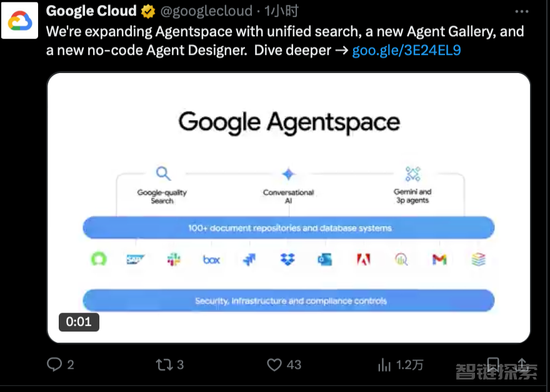The width and height of the screenshot is (550, 392).
Task: Repost using the retweet arrows icon
Action: 164,365
